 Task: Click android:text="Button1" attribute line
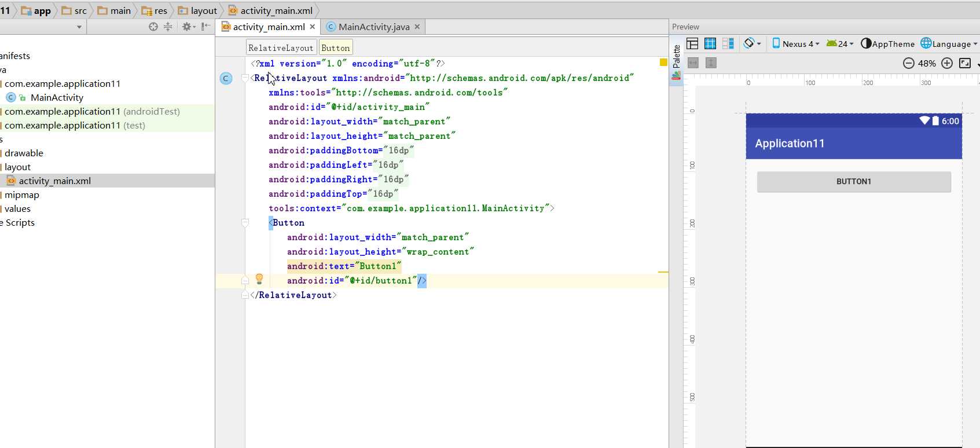click(344, 266)
